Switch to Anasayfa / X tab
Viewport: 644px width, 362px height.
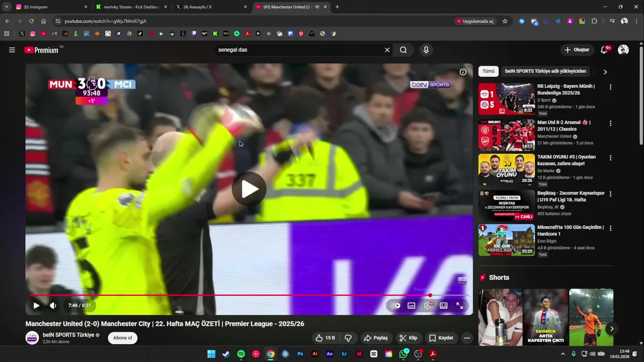[210, 7]
